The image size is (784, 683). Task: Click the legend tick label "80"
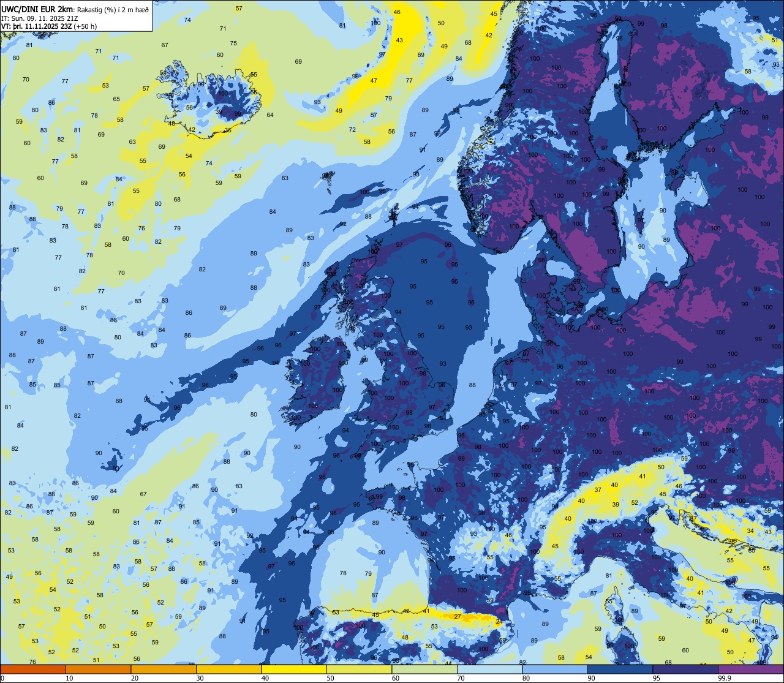coord(526,678)
